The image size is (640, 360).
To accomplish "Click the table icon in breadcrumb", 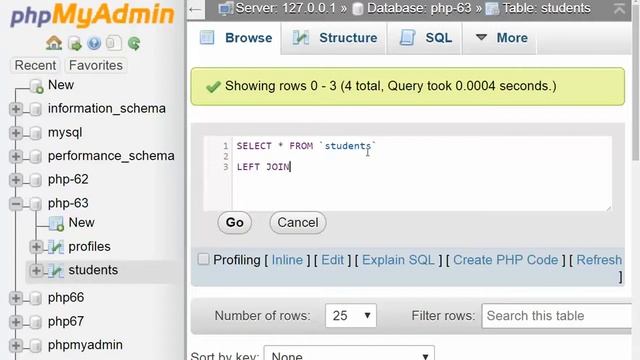I will [x=492, y=9].
